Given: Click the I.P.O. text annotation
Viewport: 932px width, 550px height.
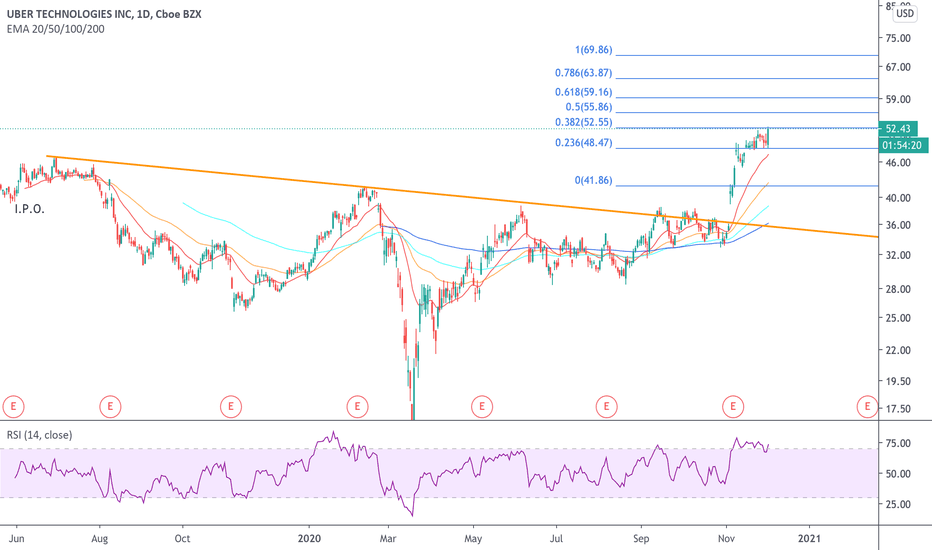Looking at the screenshot, I should click(x=30, y=209).
